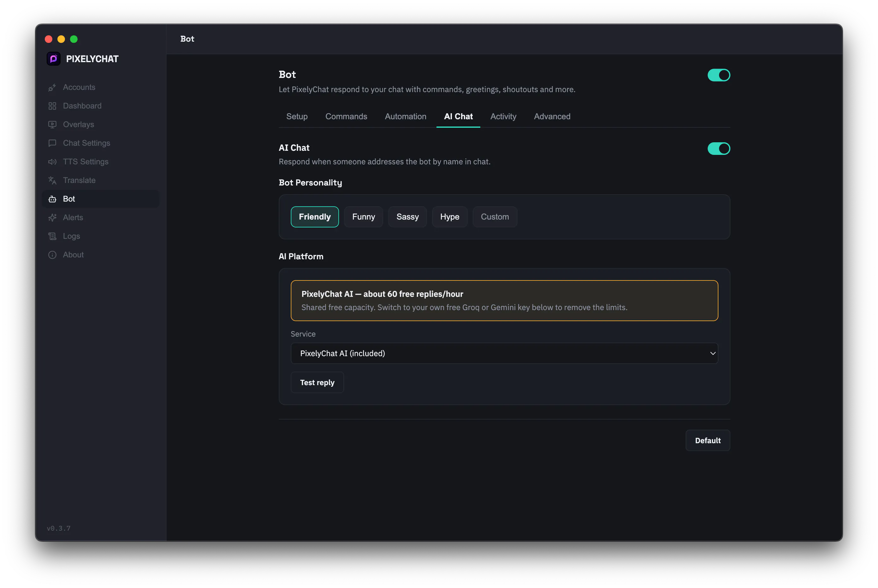
Task: Click the Alerts sparkle icon
Action: point(52,217)
